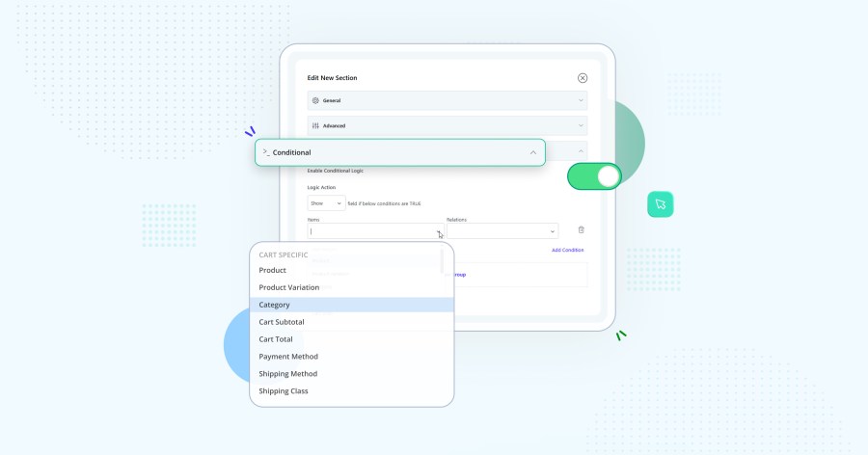Open the Show logic action dropdown
This screenshot has height=455, width=868.
(326, 203)
